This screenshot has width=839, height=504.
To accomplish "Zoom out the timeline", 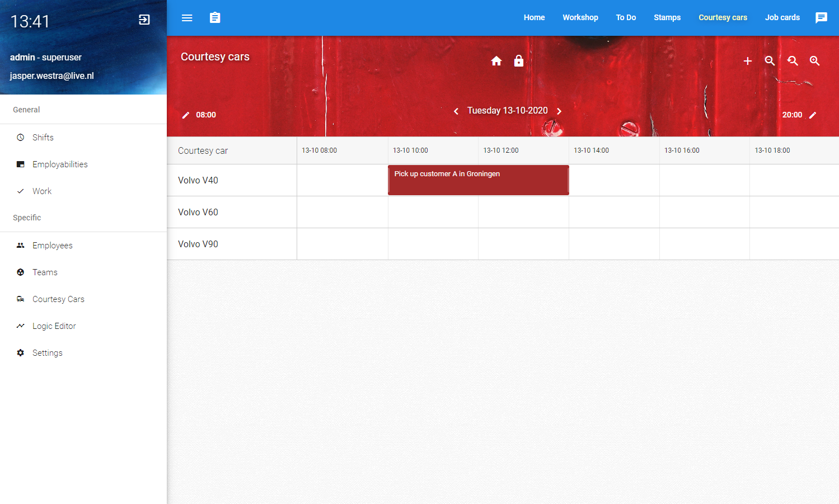I will 770,61.
